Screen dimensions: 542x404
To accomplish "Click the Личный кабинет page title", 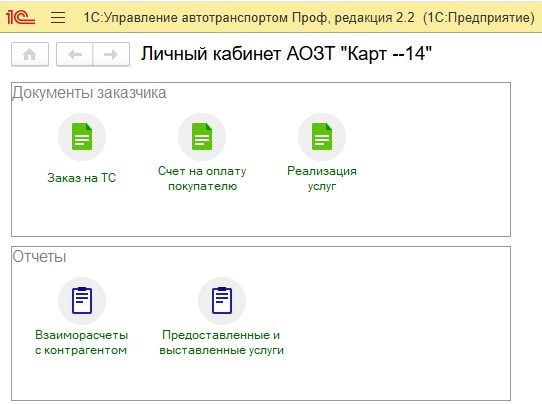I will tap(286, 54).
